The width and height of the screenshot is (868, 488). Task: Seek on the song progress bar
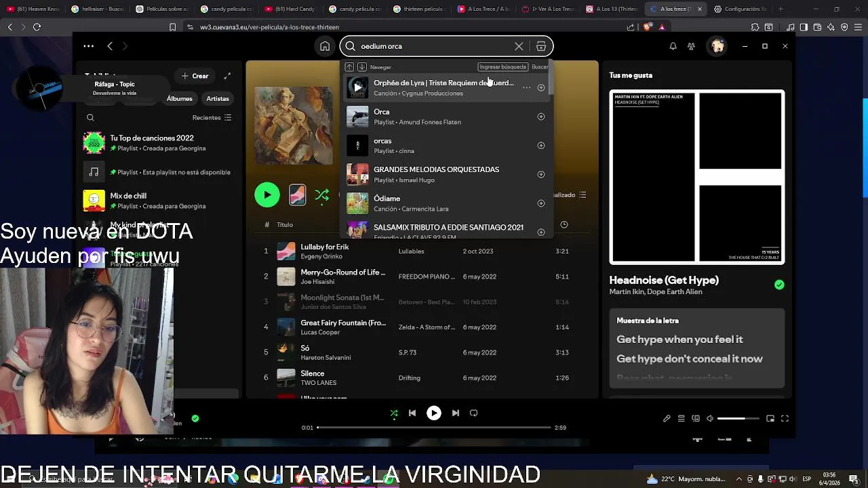(x=434, y=428)
